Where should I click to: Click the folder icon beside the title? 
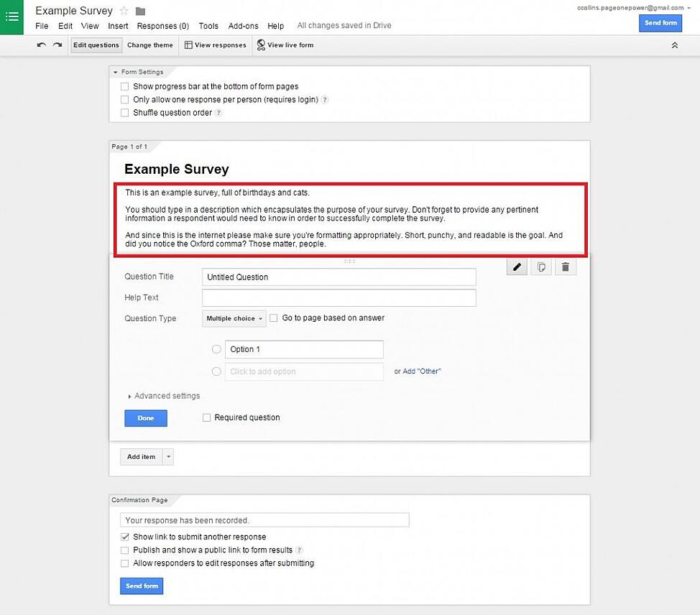[139, 11]
